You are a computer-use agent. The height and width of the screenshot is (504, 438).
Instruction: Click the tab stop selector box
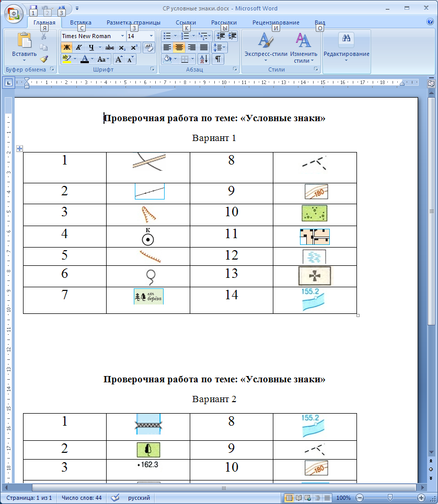click(x=9, y=83)
